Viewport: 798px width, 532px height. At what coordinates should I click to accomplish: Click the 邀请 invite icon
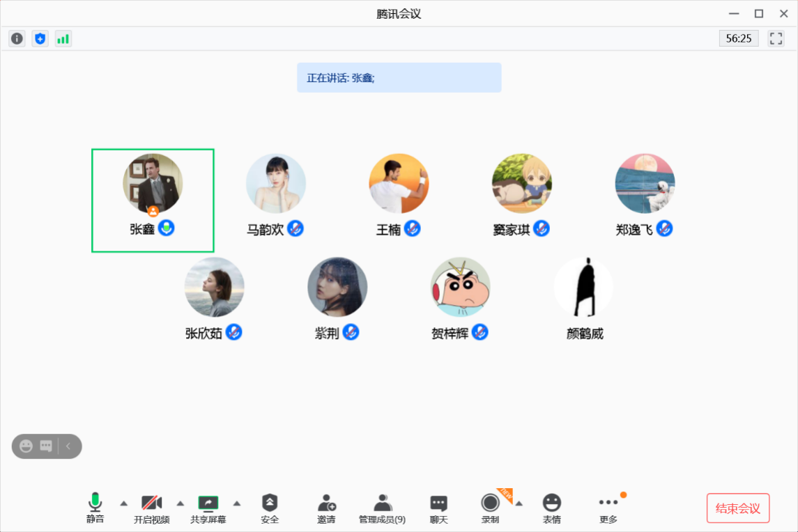pos(325,503)
